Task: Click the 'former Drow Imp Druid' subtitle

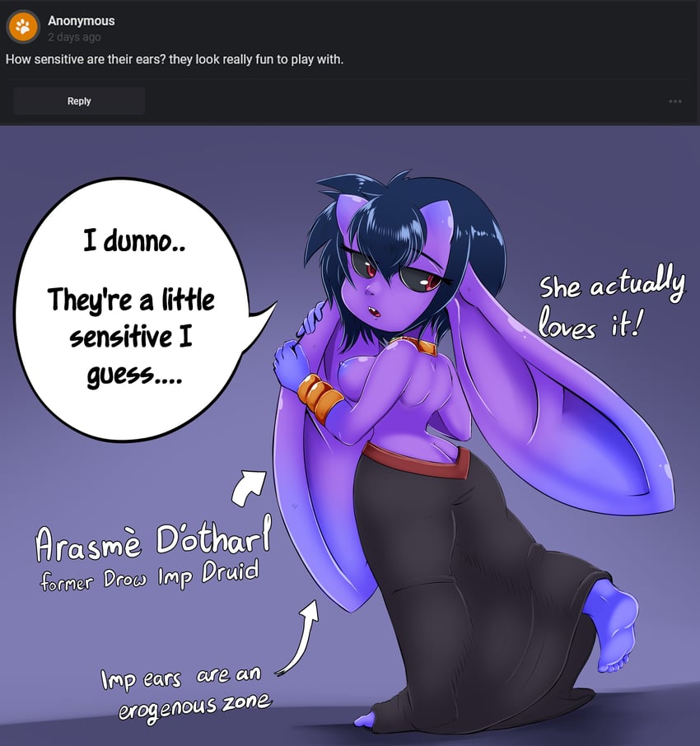Action: point(149,576)
